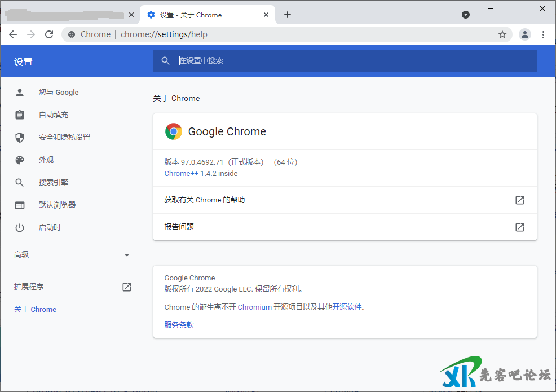Image resolution: width=556 pixels, height=392 pixels.
Task: Click the open icon for 报告问题
Action: click(520, 227)
